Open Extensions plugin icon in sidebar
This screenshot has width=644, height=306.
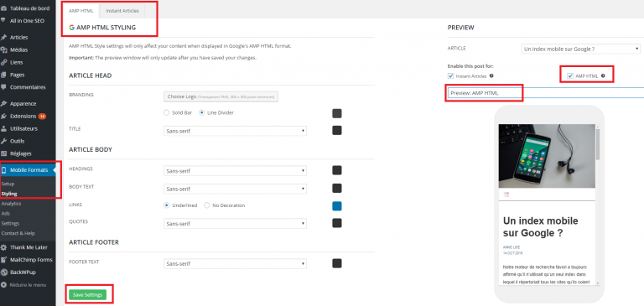coord(4,117)
